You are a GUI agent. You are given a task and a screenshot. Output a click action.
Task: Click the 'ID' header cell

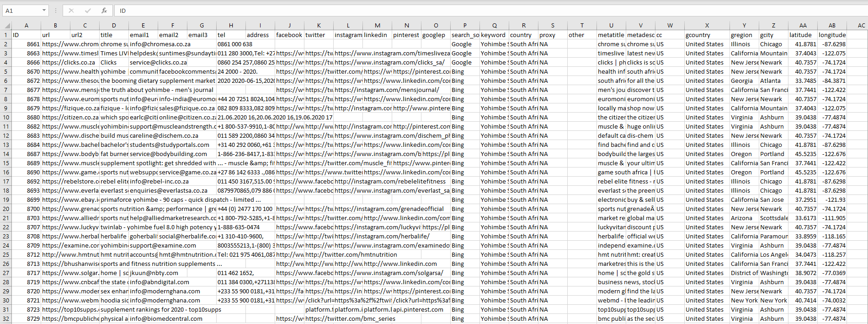(x=27, y=35)
